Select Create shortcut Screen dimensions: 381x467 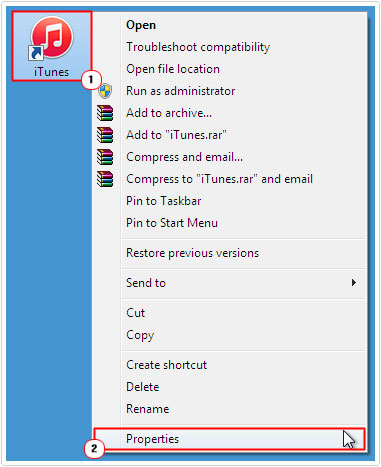(x=230, y=365)
